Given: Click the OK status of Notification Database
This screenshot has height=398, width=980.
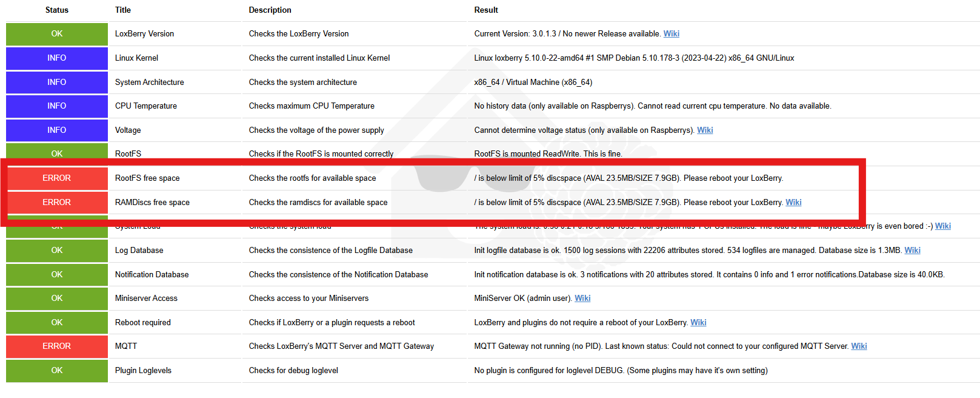Looking at the screenshot, I should (x=57, y=275).
